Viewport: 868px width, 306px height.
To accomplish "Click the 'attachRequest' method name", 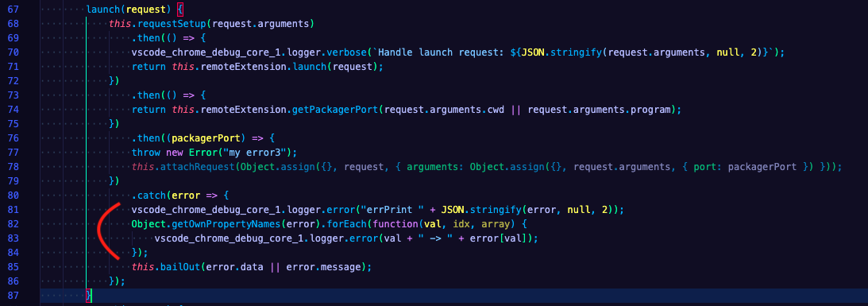I will (x=198, y=167).
